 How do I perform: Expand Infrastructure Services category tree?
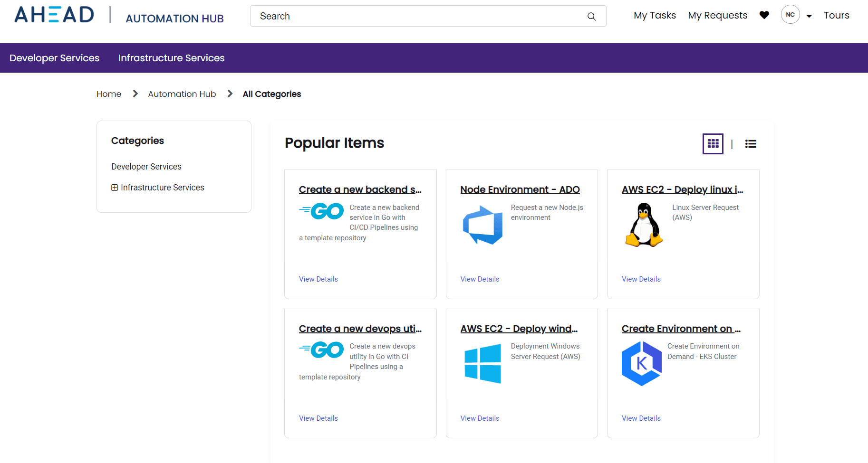[115, 188]
